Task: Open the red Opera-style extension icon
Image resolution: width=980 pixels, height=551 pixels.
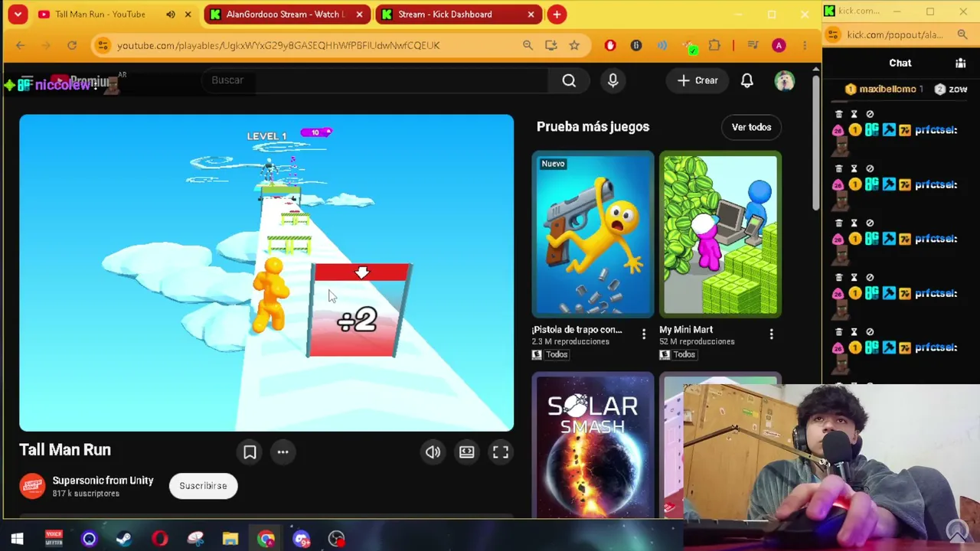Action: coord(610,45)
